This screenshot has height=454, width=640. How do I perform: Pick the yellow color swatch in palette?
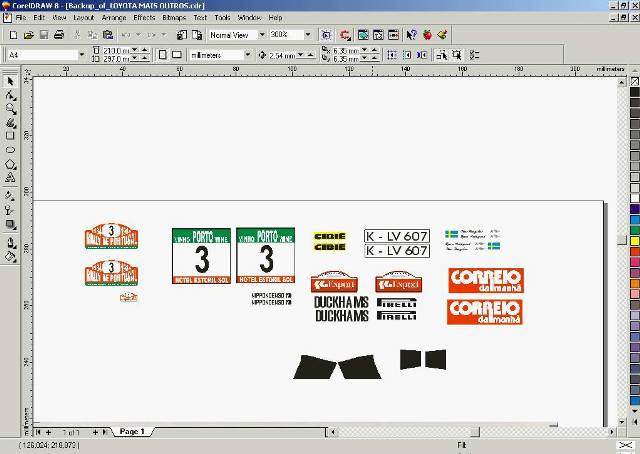pyautogui.click(x=635, y=241)
